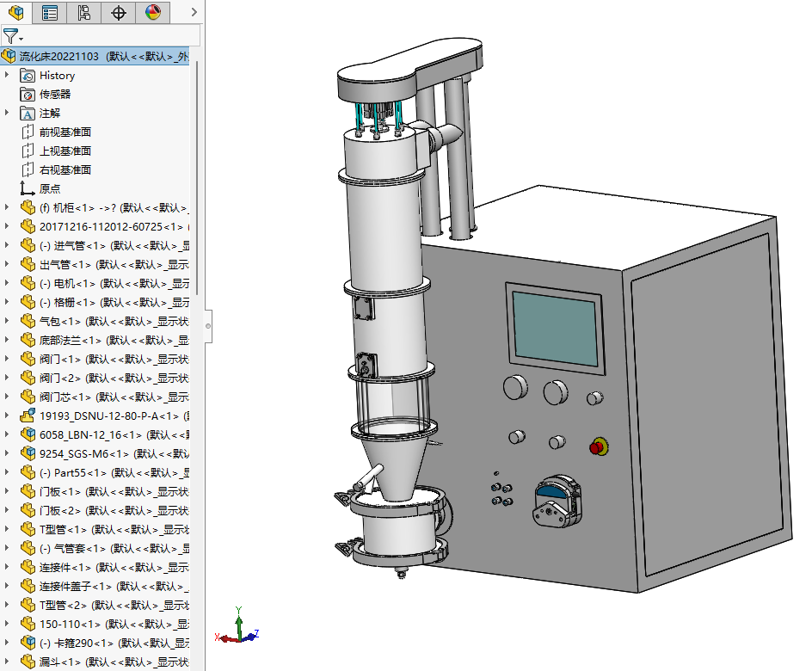Viewport: 812px width, 671px height.
Task: Click the 门板<2> component icon
Action: point(28,510)
